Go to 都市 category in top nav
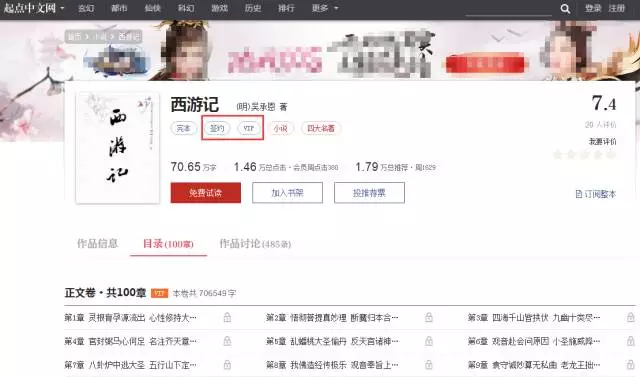 [119, 8]
